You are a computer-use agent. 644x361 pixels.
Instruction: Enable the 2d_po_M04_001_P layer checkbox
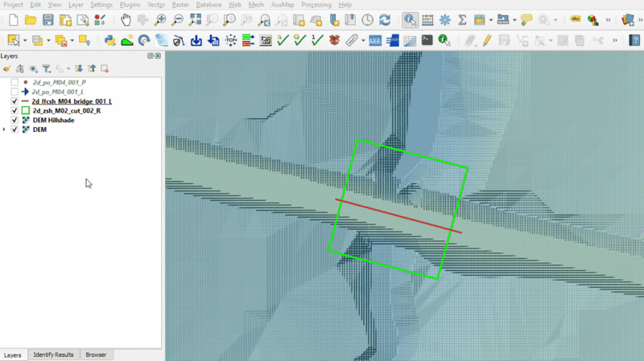click(14, 82)
